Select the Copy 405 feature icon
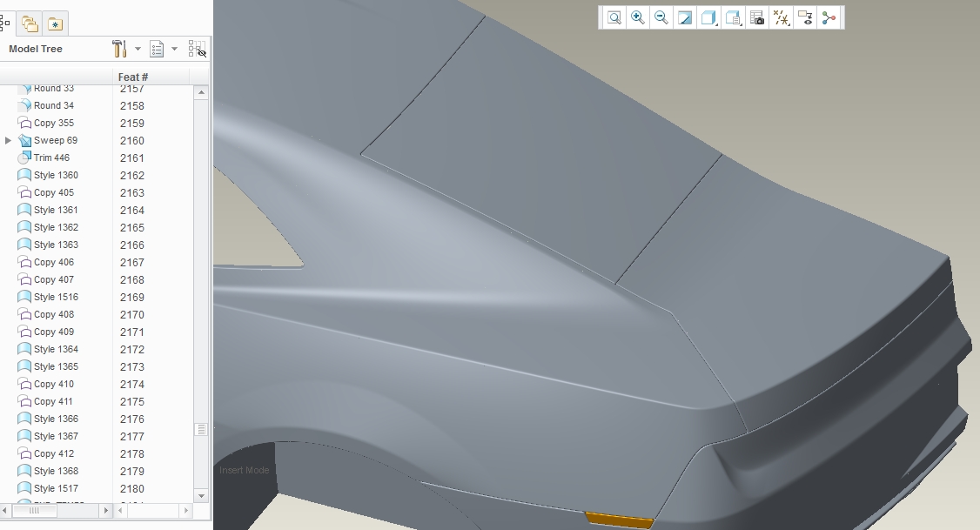The image size is (980, 530). pyautogui.click(x=24, y=192)
